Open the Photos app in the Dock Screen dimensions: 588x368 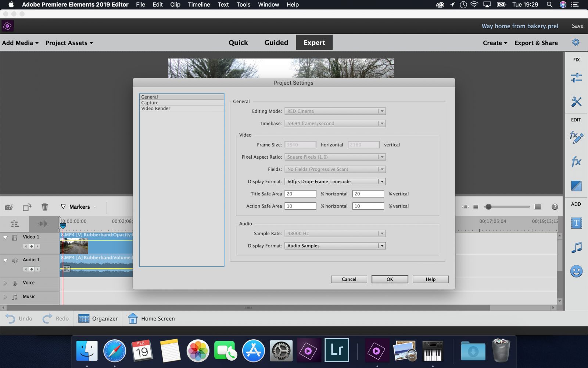coord(198,350)
